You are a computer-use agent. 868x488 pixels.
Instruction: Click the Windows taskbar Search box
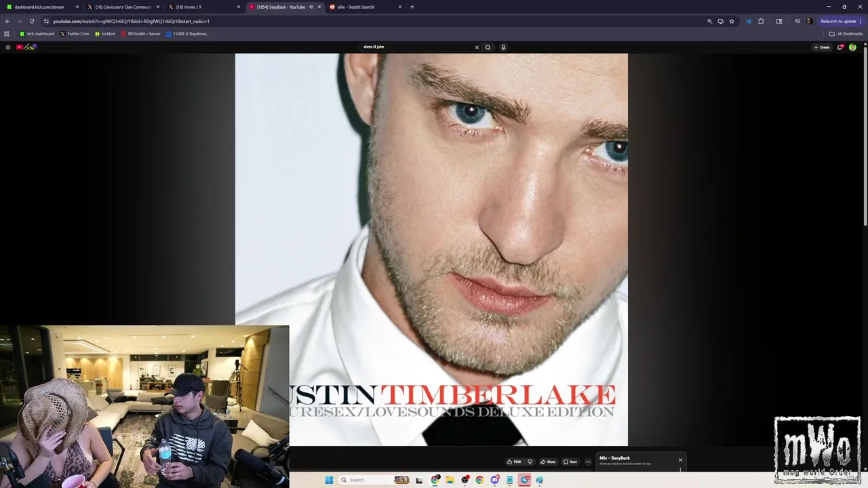pyautogui.click(x=374, y=480)
